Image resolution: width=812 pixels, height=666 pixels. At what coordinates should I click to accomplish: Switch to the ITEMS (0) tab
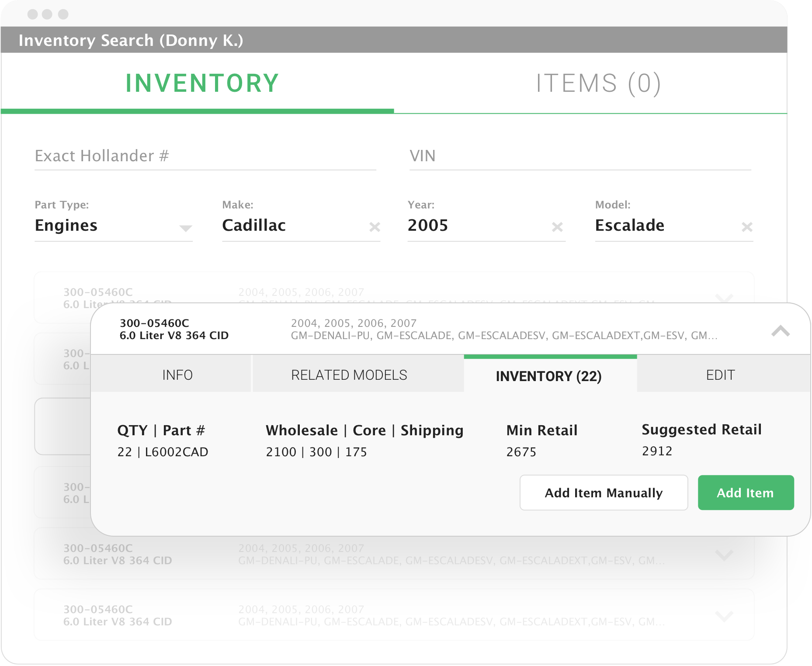pos(598,83)
